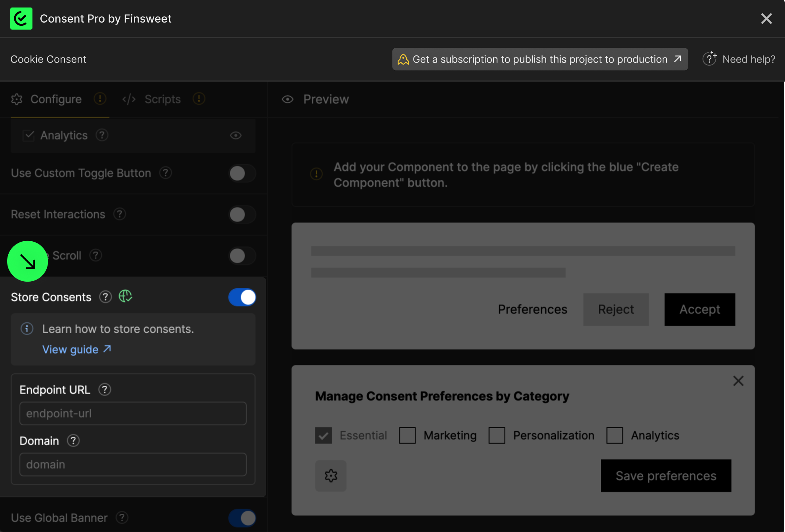The height and width of the screenshot is (532, 785).
Task: Open the Need help? link
Action: (739, 59)
